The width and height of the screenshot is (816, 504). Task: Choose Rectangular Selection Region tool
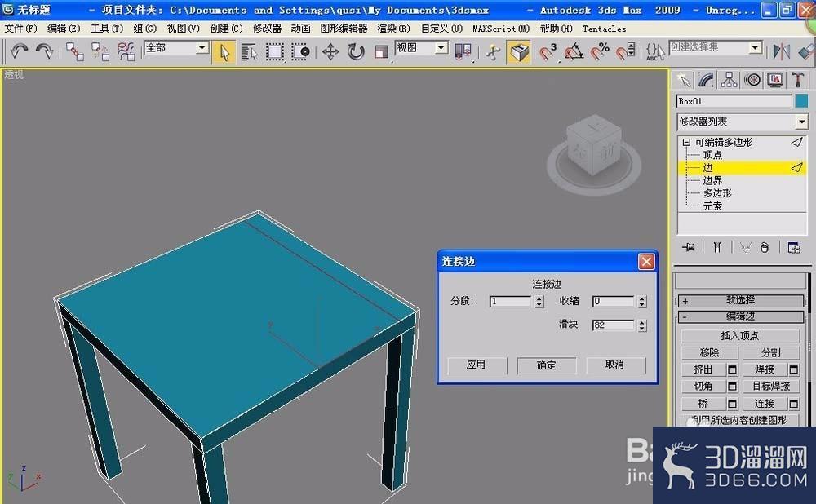click(x=275, y=52)
